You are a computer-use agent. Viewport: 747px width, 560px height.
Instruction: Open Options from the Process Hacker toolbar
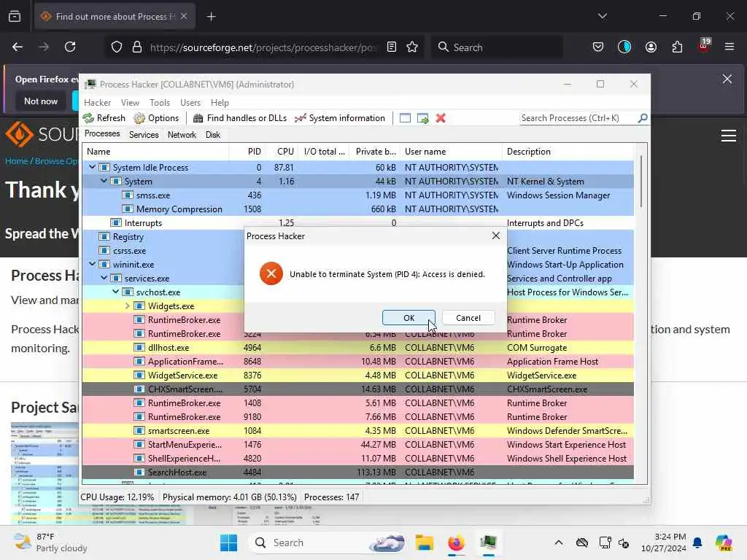(x=156, y=118)
